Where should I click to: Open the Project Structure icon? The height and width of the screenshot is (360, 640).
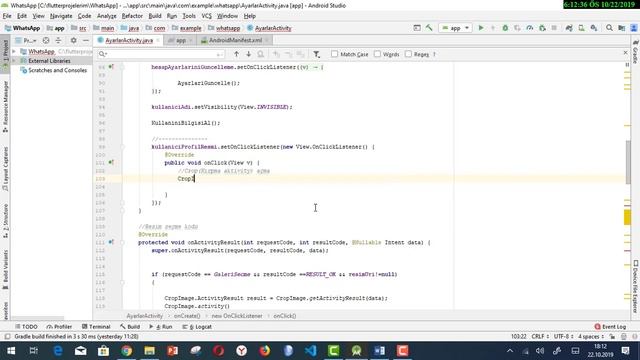[622, 28]
